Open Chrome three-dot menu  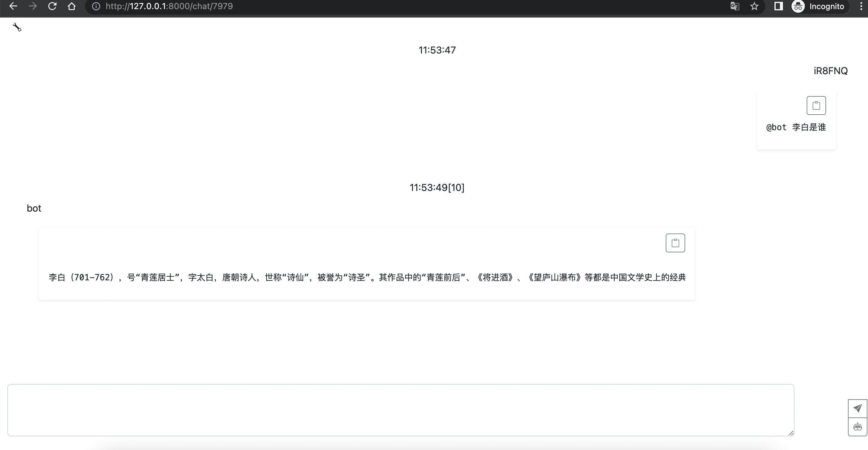[x=861, y=6]
